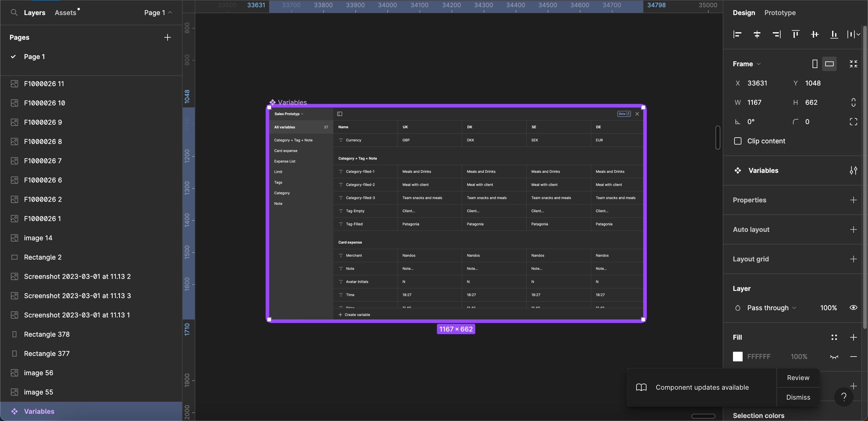868x421 pixels.
Task: Click the width field 1167
Action: click(754, 102)
